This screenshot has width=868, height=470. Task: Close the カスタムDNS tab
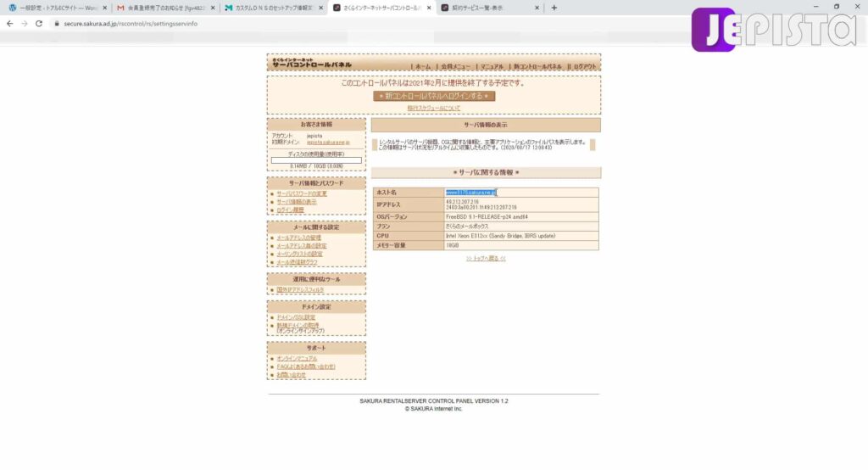(320, 8)
